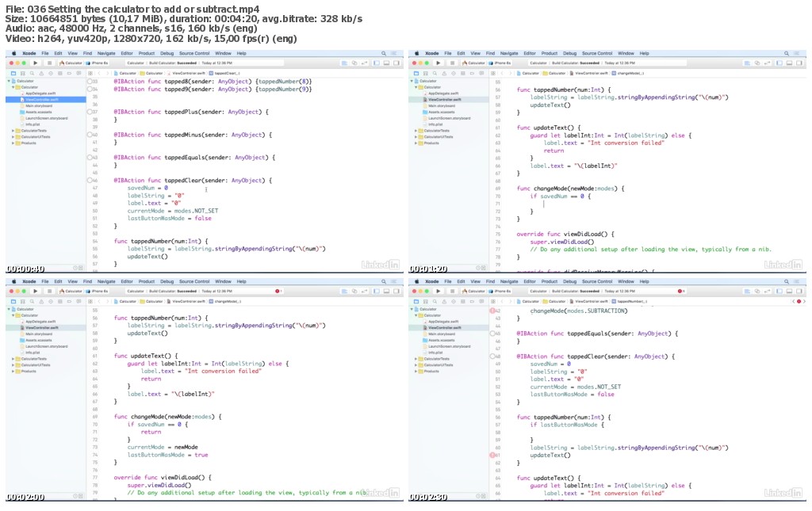Go forward with the jump bar arrow in the 00:02:00 frame
Image resolution: width=812 pixels, height=511 pixels.
click(108, 302)
